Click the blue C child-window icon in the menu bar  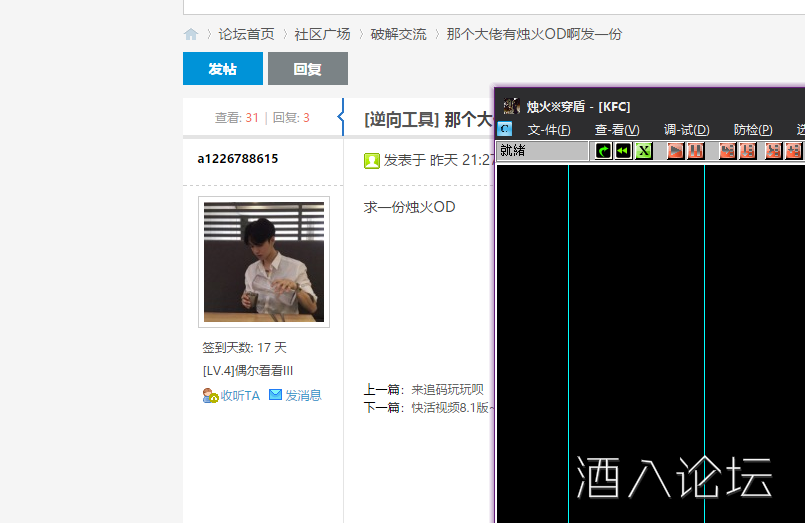[505, 129]
